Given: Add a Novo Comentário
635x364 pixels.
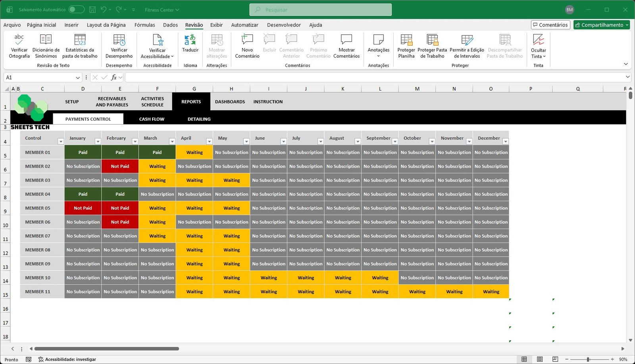Looking at the screenshot, I should click(x=247, y=40).
